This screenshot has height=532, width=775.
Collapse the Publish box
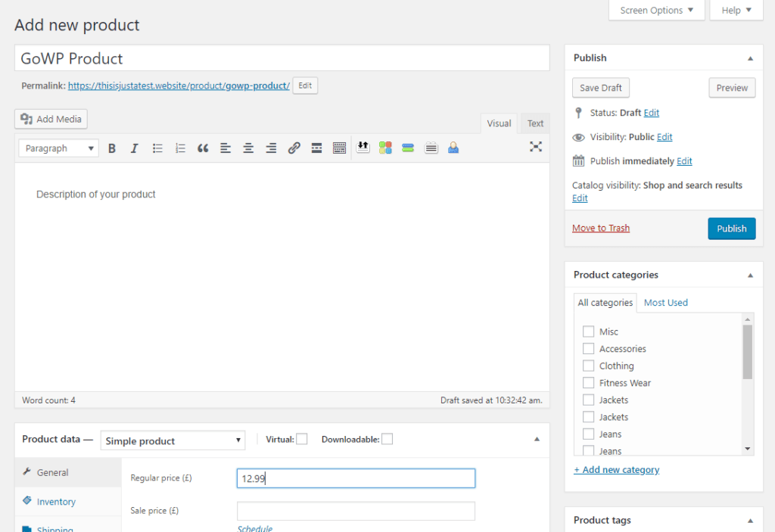[750, 58]
